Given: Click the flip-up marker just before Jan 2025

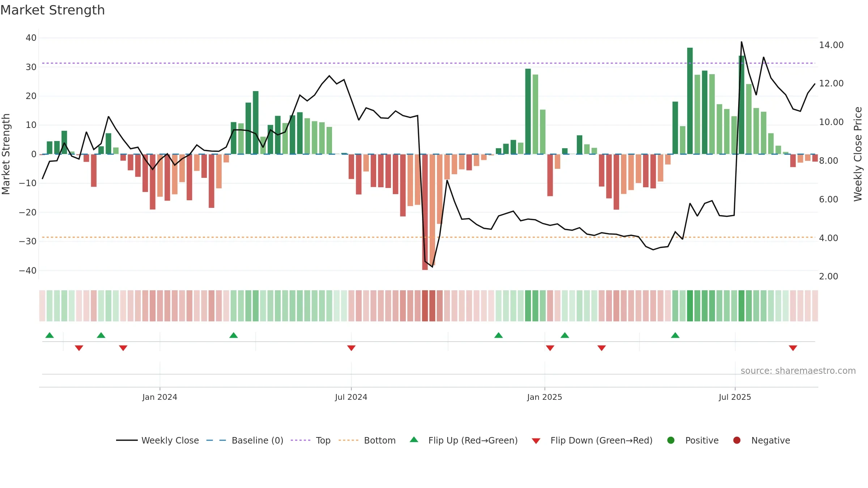Looking at the screenshot, I should coord(499,335).
